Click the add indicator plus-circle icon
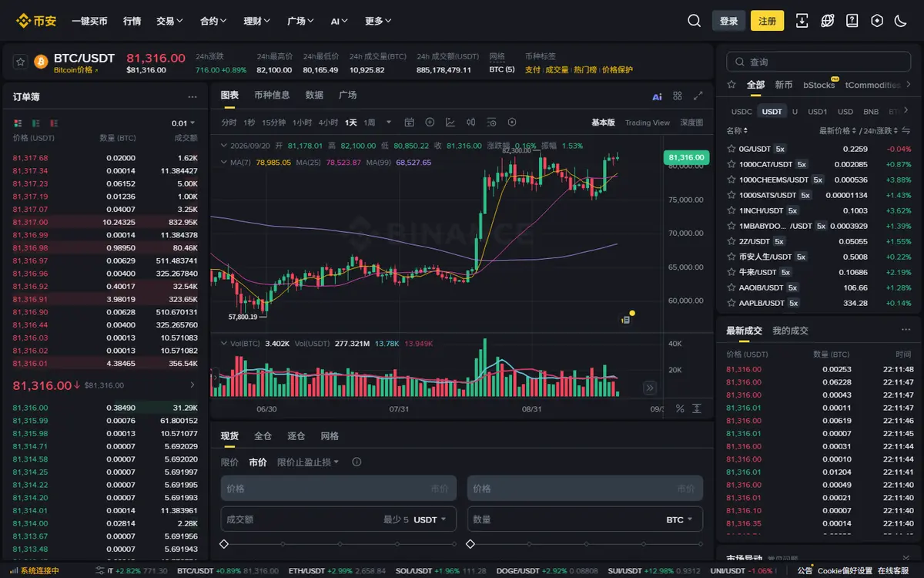Screen dimensions: 924x578 (x=430, y=123)
